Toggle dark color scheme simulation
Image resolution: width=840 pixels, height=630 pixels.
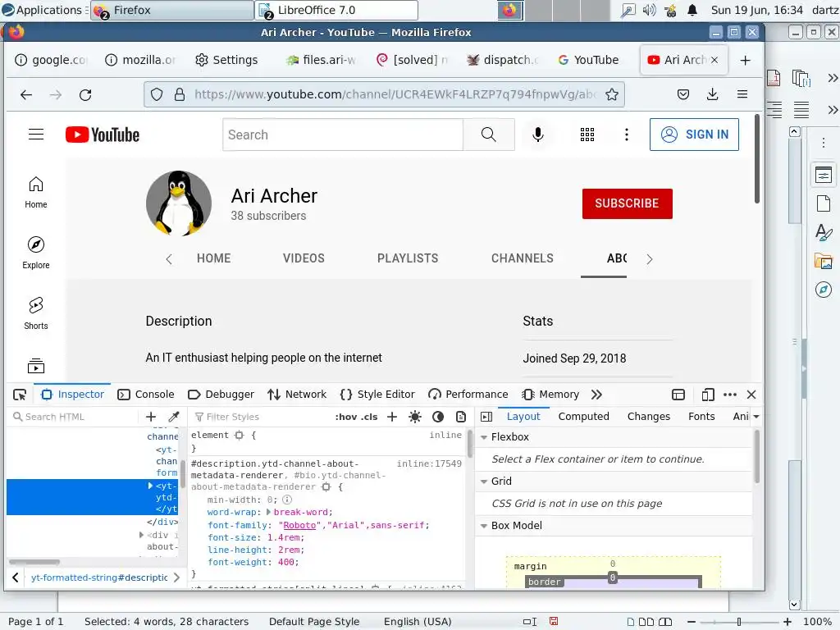point(438,417)
